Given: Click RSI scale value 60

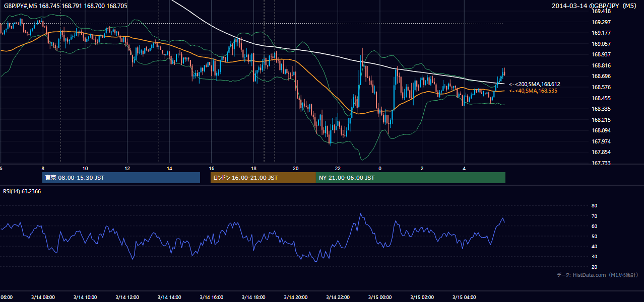Looking at the screenshot, I should [x=594, y=226].
